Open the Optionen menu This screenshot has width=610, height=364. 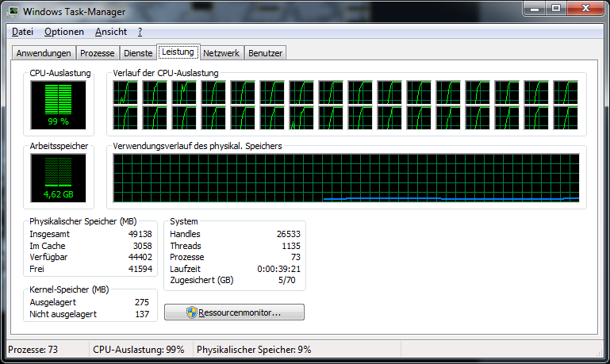tap(64, 32)
